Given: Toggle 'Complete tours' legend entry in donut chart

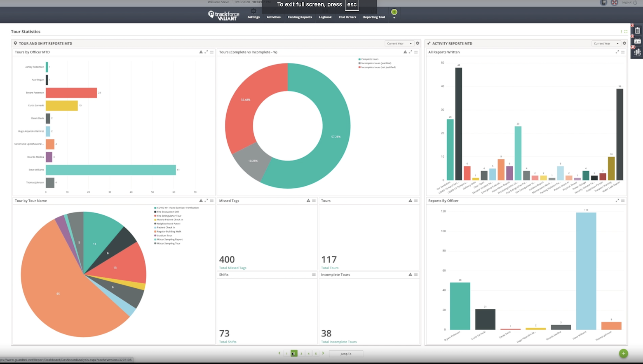Looking at the screenshot, I should [369, 59].
